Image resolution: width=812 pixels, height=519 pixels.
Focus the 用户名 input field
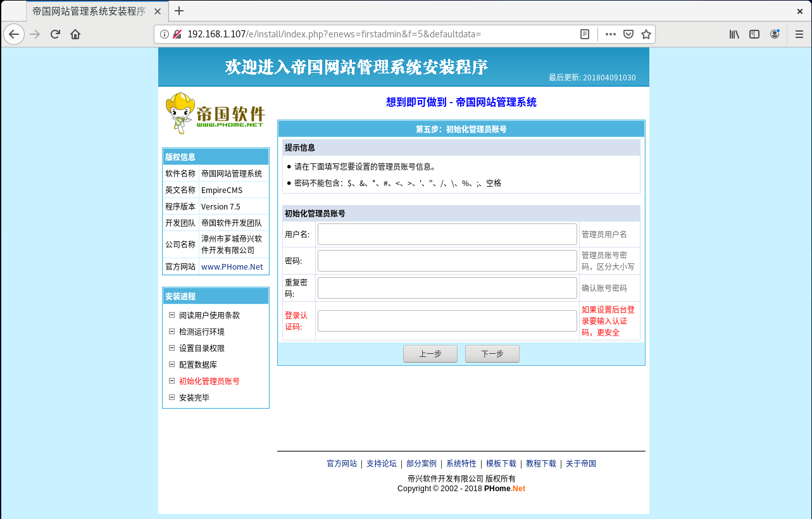point(447,234)
